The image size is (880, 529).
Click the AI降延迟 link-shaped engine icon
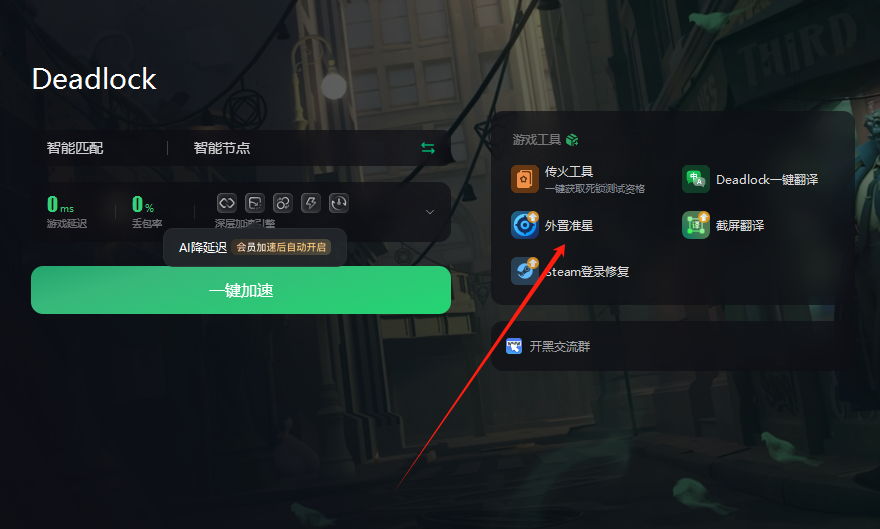click(x=227, y=203)
